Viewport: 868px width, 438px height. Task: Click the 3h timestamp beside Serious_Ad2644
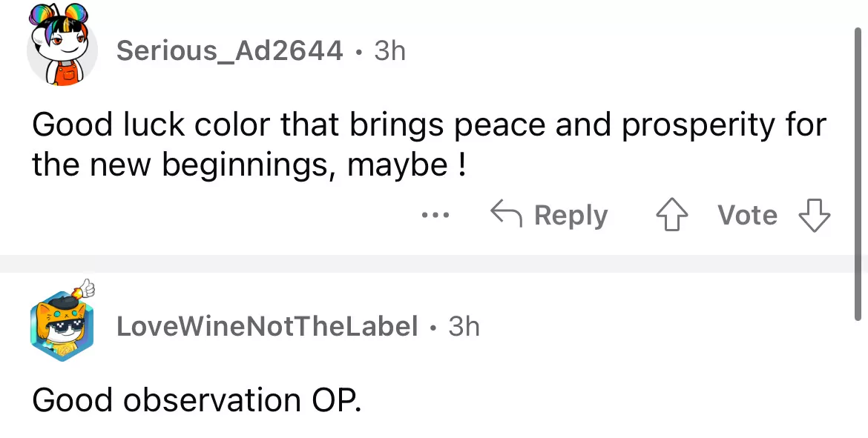(x=390, y=50)
